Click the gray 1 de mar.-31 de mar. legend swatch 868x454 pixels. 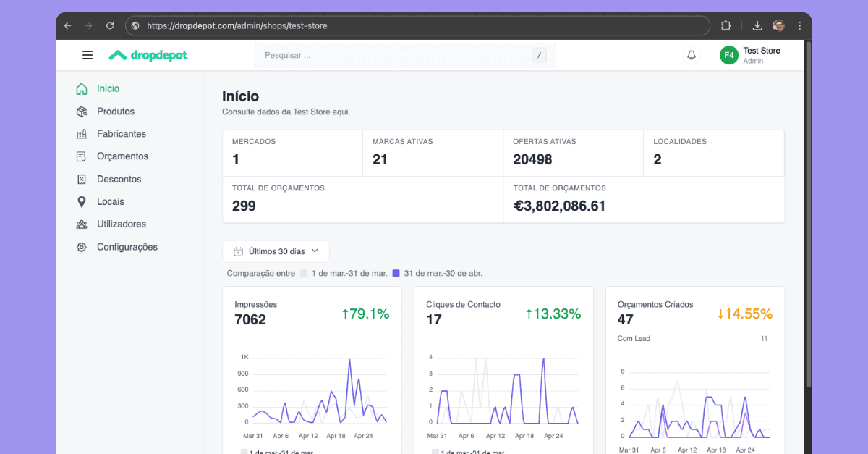pyautogui.click(x=304, y=273)
